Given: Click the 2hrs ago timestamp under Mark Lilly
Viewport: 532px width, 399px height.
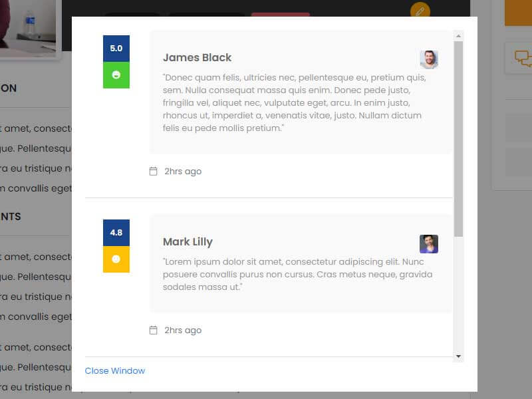Looking at the screenshot, I should pos(183,331).
